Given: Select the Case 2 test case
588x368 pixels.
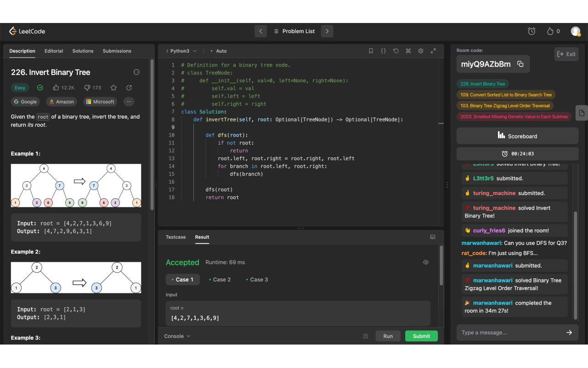Looking at the screenshot, I should pyautogui.click(x=220, y=280).
